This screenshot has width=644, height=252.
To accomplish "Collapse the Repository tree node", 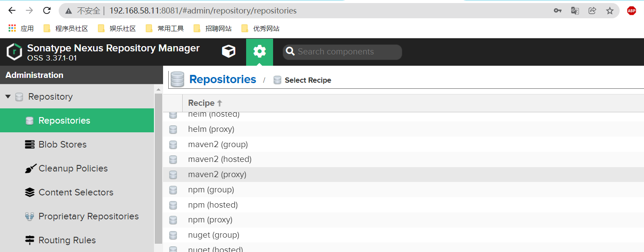I will pyautogui.click(x=8, y=97).
